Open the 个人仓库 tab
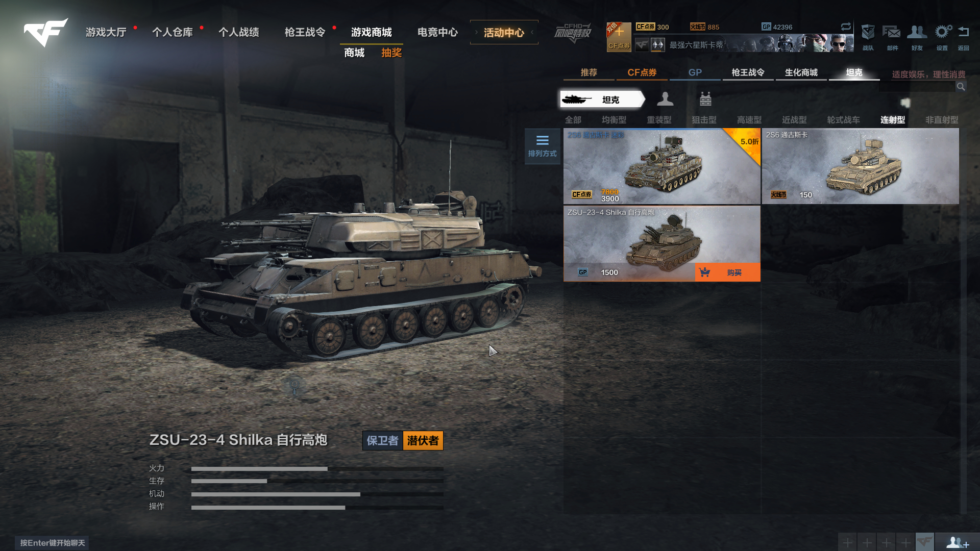 coord(173,32)
